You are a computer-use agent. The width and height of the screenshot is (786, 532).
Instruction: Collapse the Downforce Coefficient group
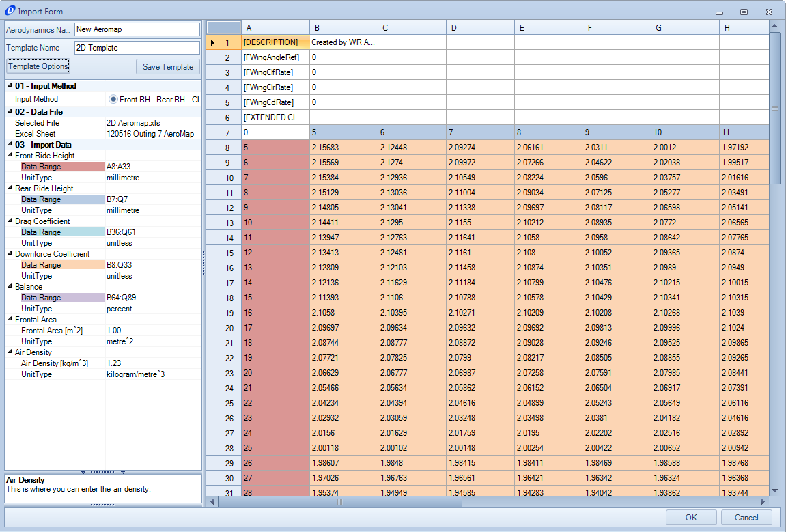pos(10,254)
